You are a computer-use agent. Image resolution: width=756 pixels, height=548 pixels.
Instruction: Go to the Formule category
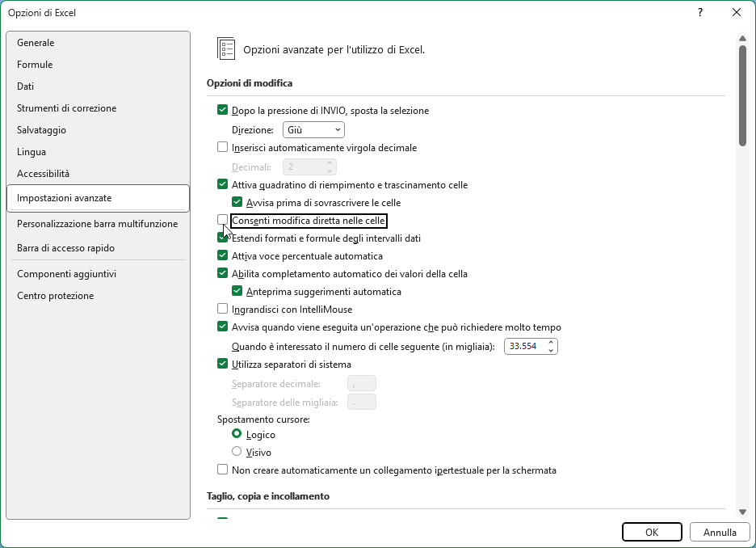[99, 64]
